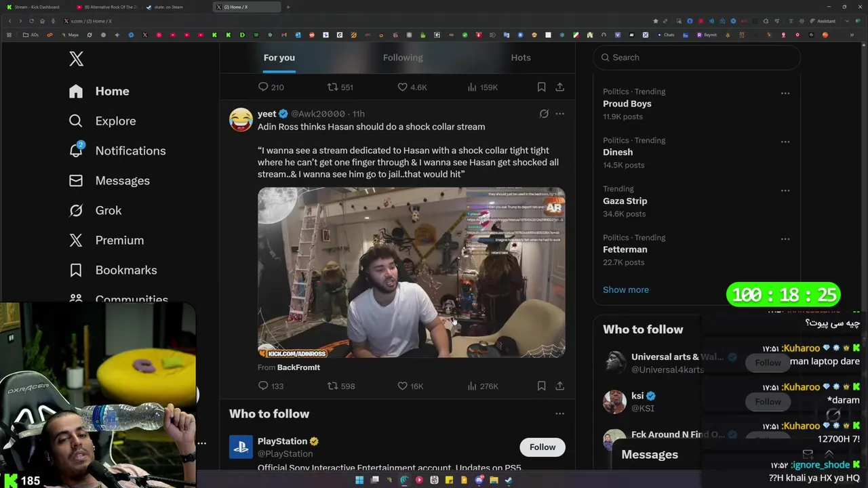Screen dimensions: 868x488
Task: Bookmark the post with 159K views
Action: (x=541, y=87)
